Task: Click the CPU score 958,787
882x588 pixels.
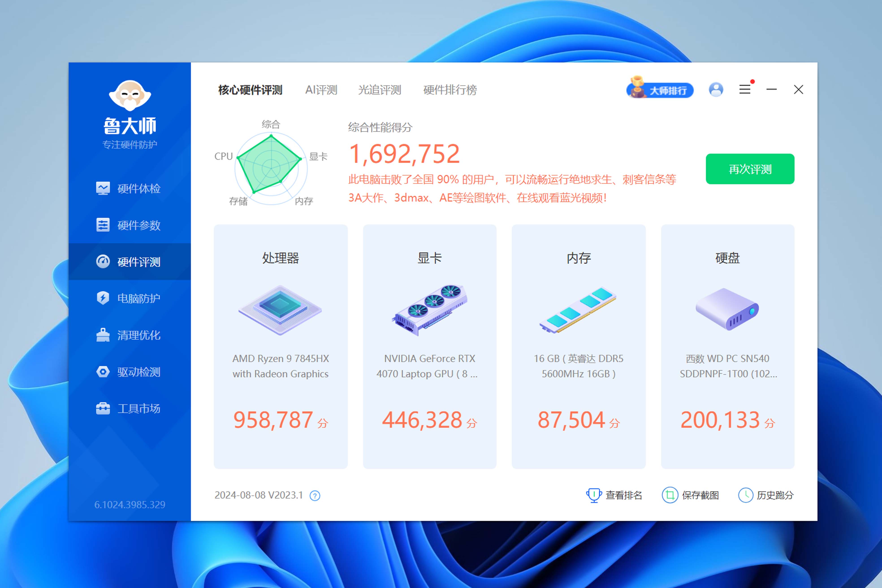Action: pyautogui.click(x=273, y=420)
